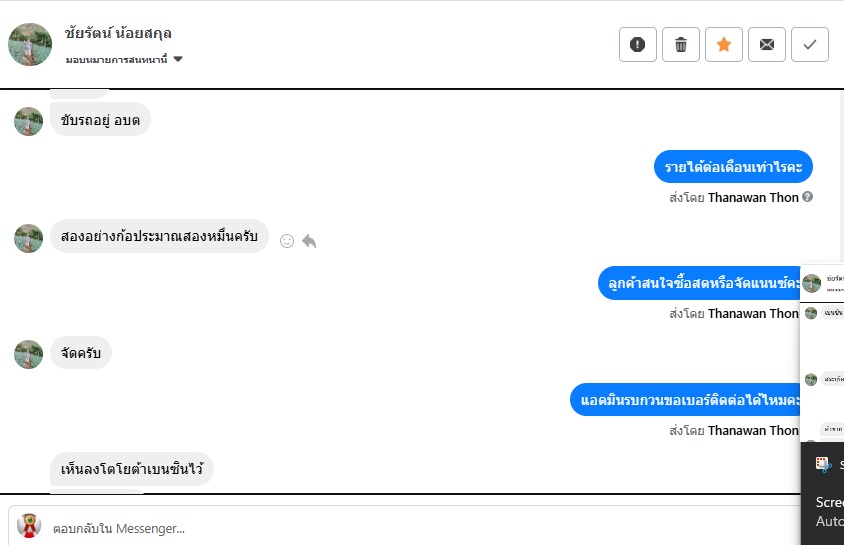The height and width of the screenshot is (545, 844).
Task: Select the 'เห็นลงโตโยต้าเบนซินไว้' message bubble
Action: coord(132,469)
